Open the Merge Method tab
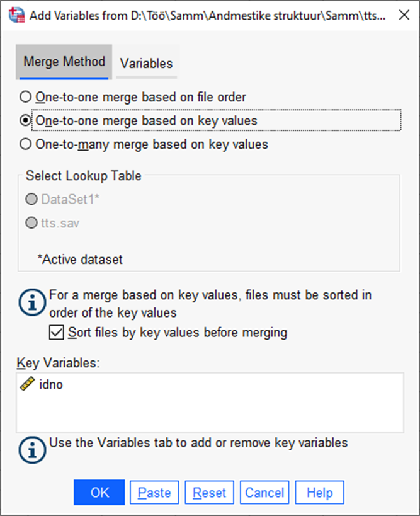The width and height of the screenshot is (420, 516). click(64, 62)
